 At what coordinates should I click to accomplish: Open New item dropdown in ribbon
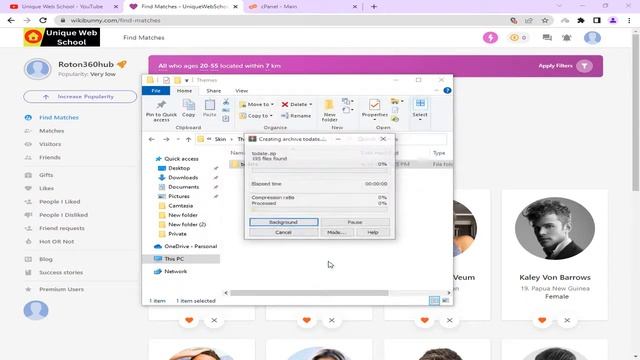point(348,101)
